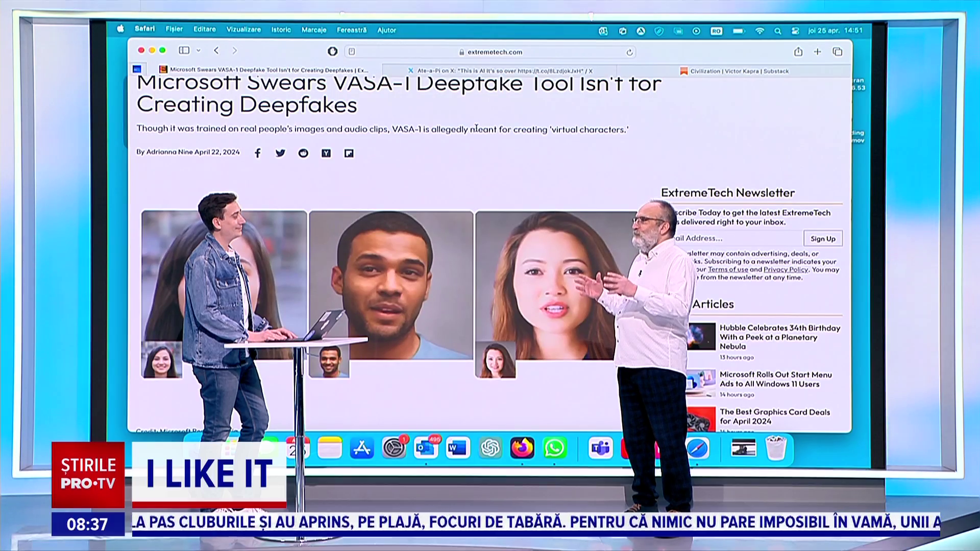980x551 pixels.
Task: Open the Privacy Policy link
Action: coord(786,269)
